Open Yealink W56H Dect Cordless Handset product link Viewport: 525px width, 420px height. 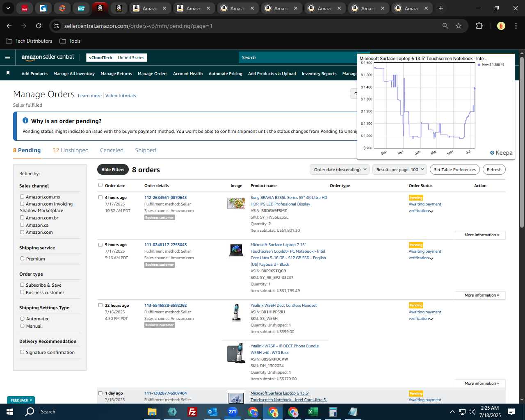283,305
